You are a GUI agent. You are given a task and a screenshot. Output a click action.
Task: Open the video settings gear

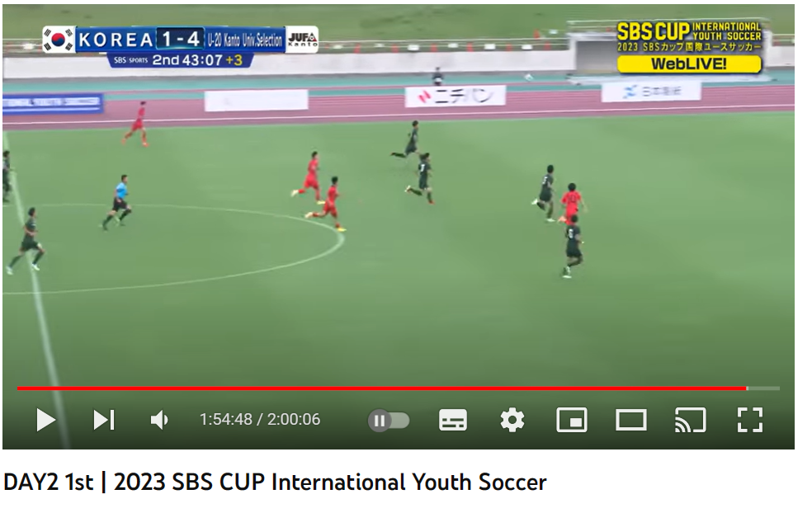pos(512,420)
